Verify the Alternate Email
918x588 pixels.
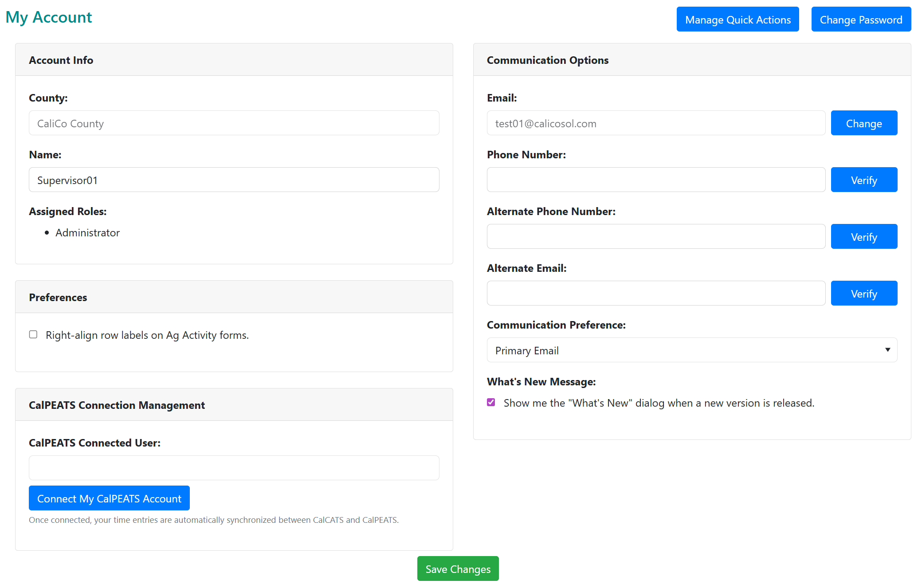[x=863, y=294]
